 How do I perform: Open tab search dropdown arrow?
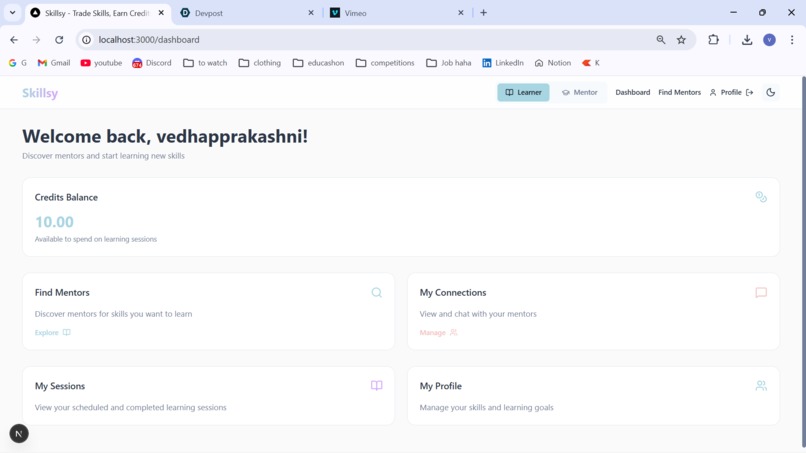tap(12, 13)
